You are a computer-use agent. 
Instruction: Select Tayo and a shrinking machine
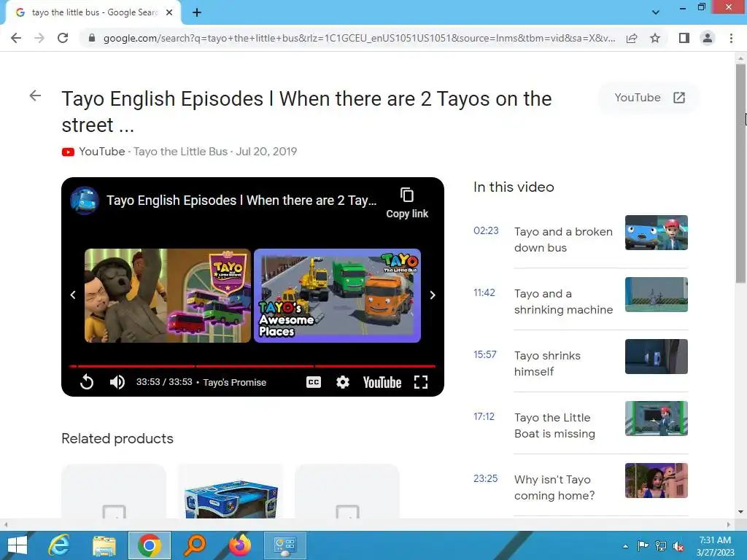click(x=563, y=301)
